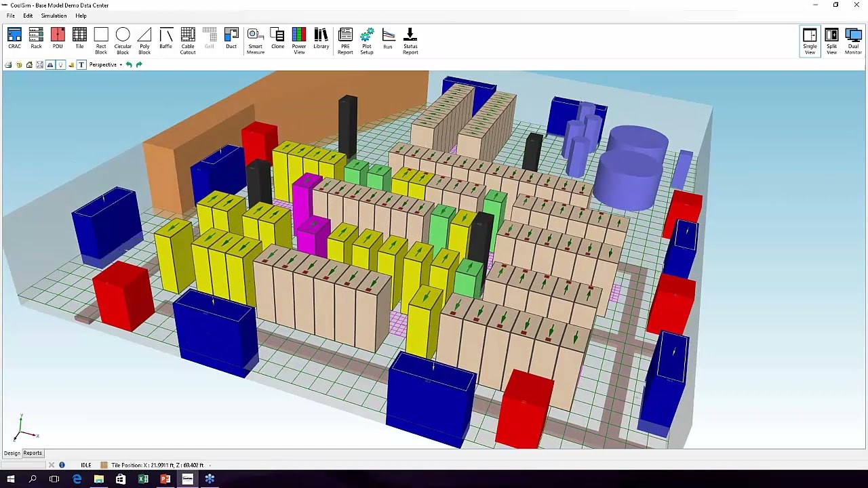Open the Library
Image resolution: width=868 pixels, height=488 pixels.
tap(321, 39)
